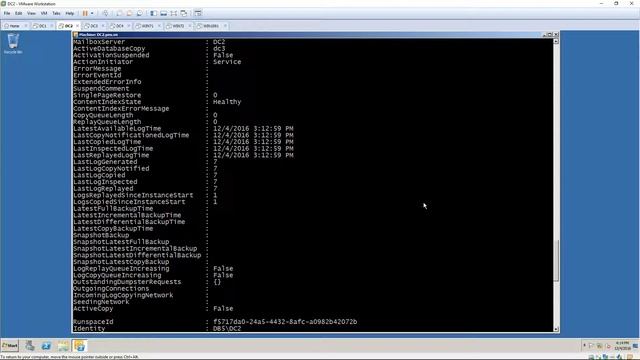Switch to the WIN71 tab
640x360 pixels.
pyautogui.click(x=147, y=26)
